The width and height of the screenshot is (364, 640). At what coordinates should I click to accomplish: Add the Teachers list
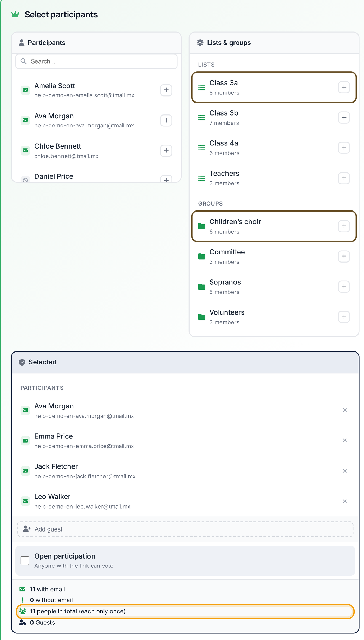click(x=344, y=178)
